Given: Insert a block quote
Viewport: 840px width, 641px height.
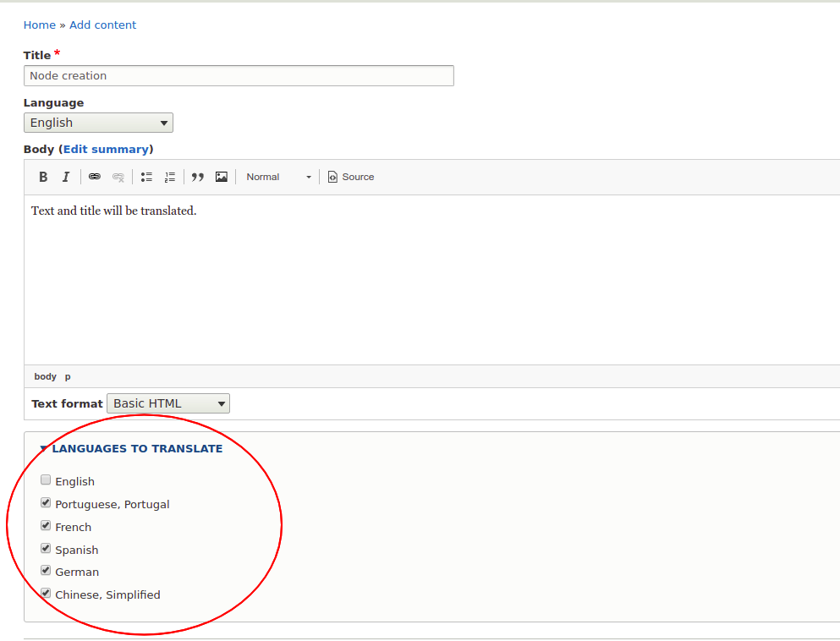Looking at the screenshot, I should (x=198, y=177).
